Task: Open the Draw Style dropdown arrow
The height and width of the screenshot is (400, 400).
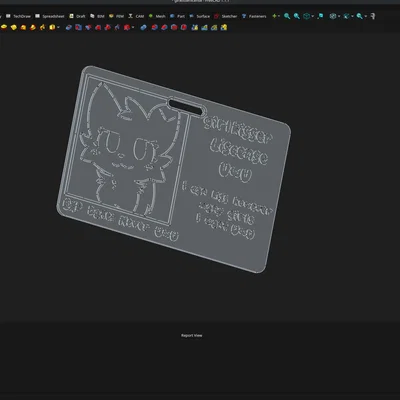Action: [x=339, y=16]
